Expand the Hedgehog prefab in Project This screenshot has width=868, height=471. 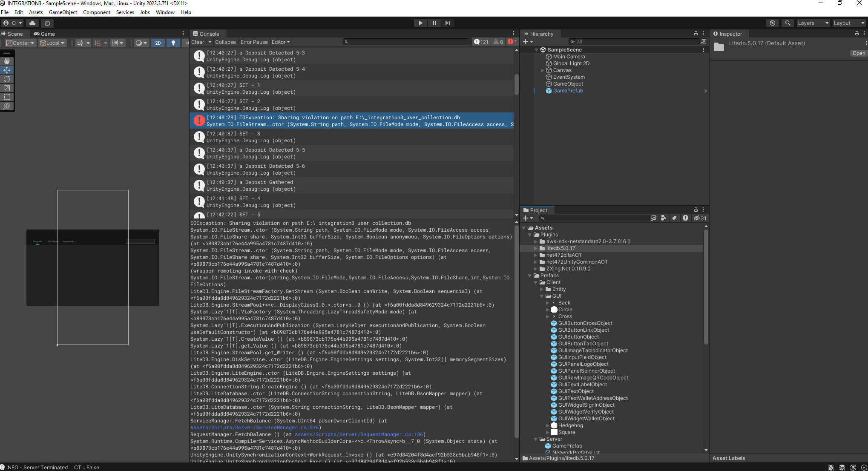[548, 425]
